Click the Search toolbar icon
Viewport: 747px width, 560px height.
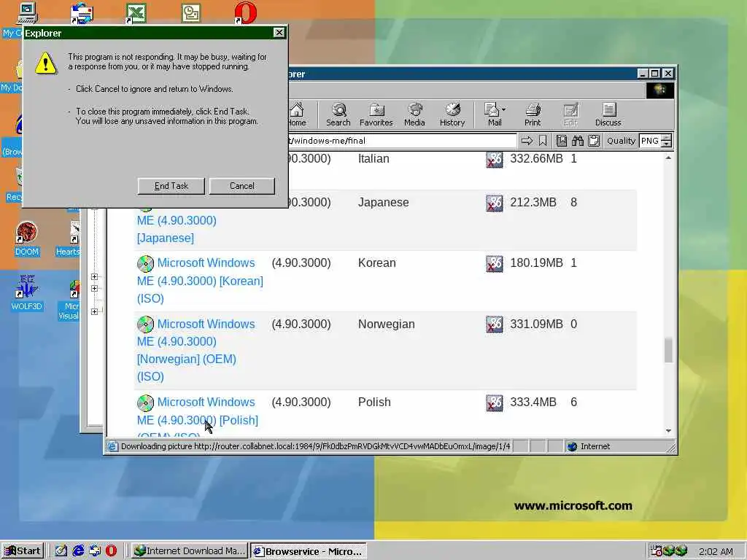(x=338, y=114)
